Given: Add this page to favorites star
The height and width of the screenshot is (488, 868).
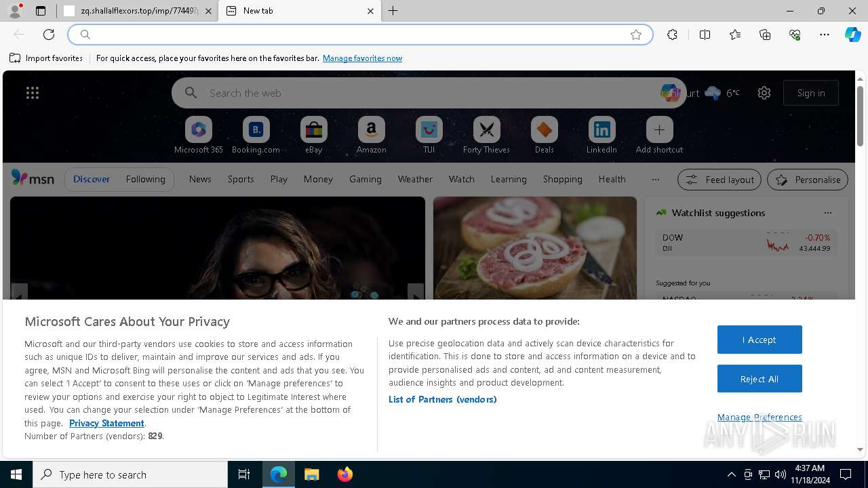Looking at the screenshot, I should (636, 35).
